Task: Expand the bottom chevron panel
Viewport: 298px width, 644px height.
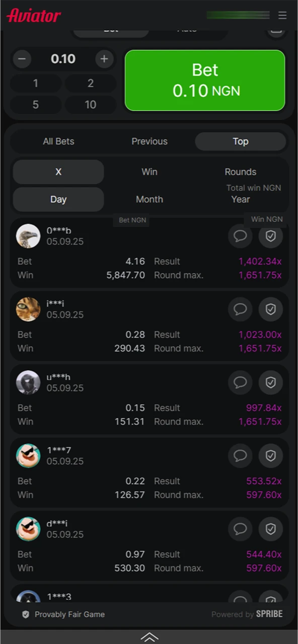Action: [149, 636]
